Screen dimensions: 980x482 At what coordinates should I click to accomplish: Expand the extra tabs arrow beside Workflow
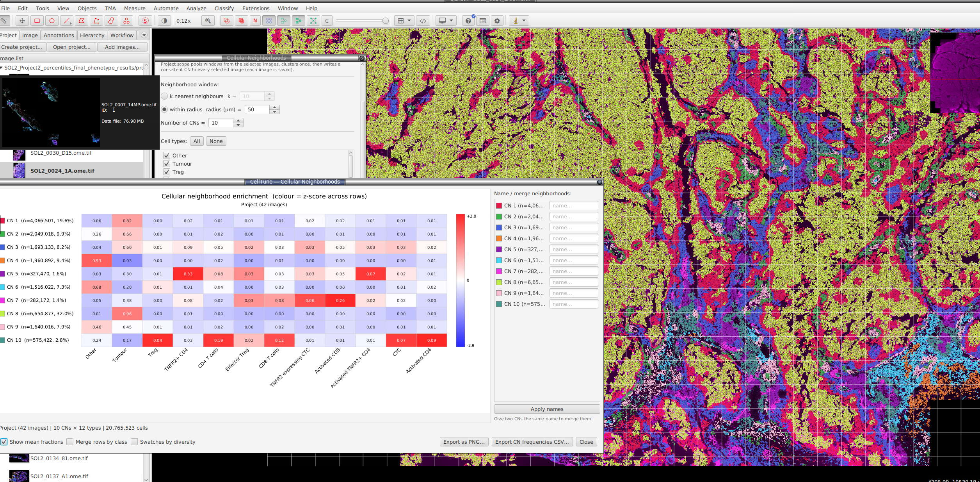point(144,35)
